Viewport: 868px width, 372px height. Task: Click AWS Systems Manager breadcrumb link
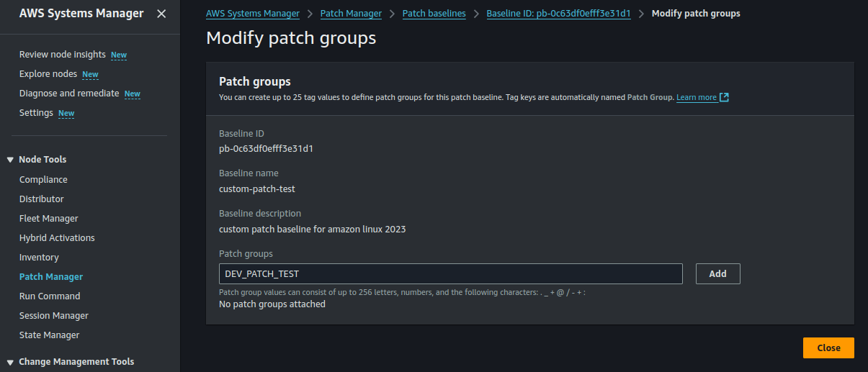coord(252,14)
